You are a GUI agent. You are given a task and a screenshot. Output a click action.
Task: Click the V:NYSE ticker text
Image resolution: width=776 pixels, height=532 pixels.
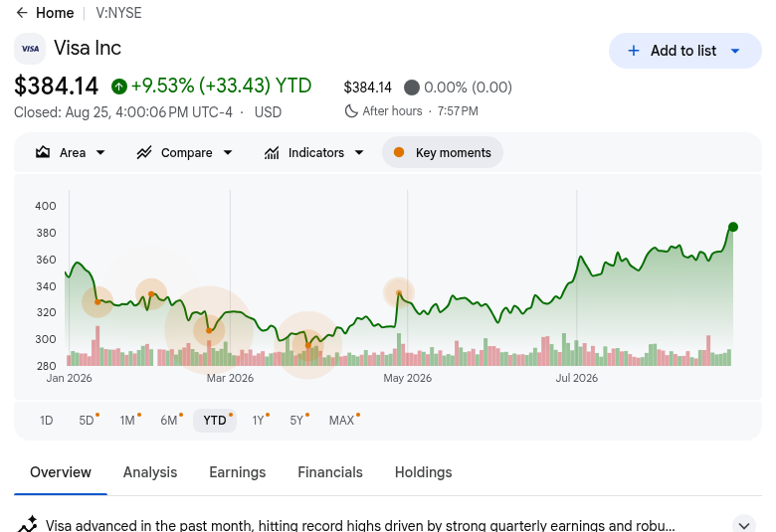pyautogui.click(x=118, y=12)
